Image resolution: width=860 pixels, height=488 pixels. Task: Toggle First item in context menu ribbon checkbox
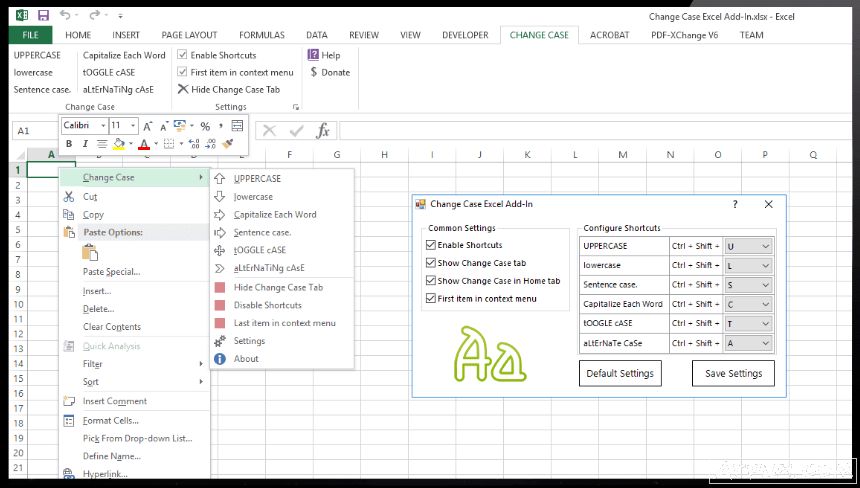pos(182,71)
